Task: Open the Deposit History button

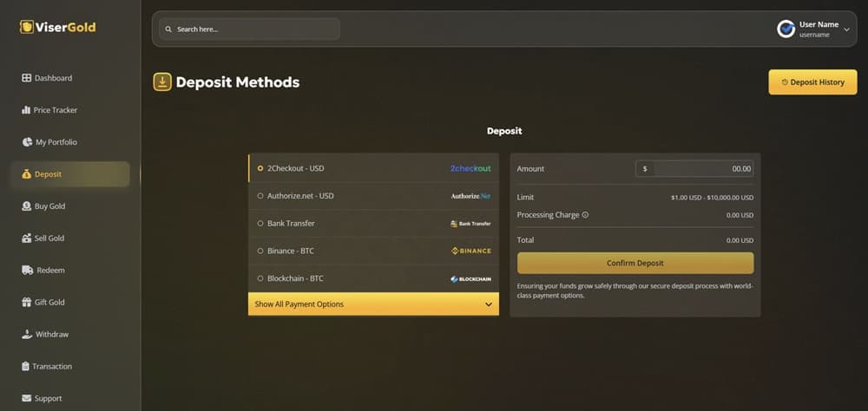Action: (x=812, y=82)
